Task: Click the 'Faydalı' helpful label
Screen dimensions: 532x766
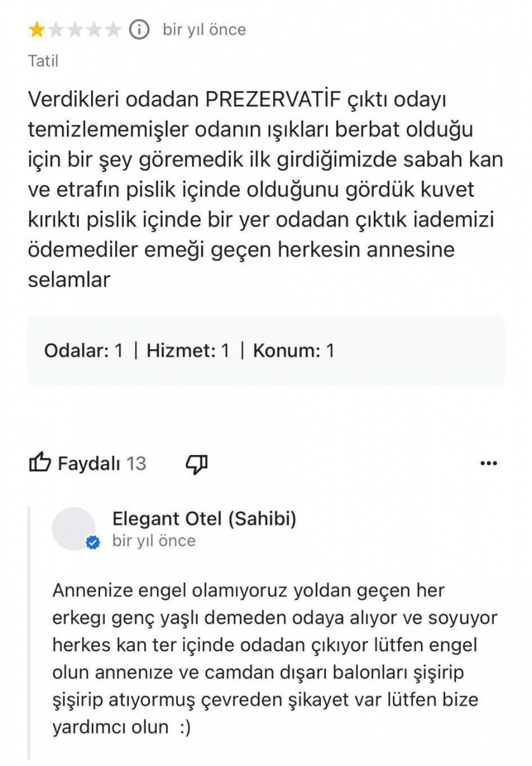Action: 89,463
